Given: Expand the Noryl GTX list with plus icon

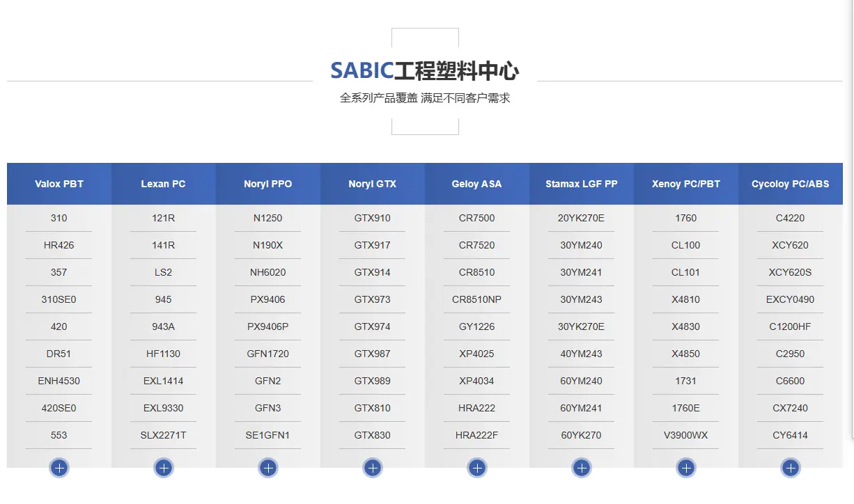Looking at the screenshot, I should [373, 468].
